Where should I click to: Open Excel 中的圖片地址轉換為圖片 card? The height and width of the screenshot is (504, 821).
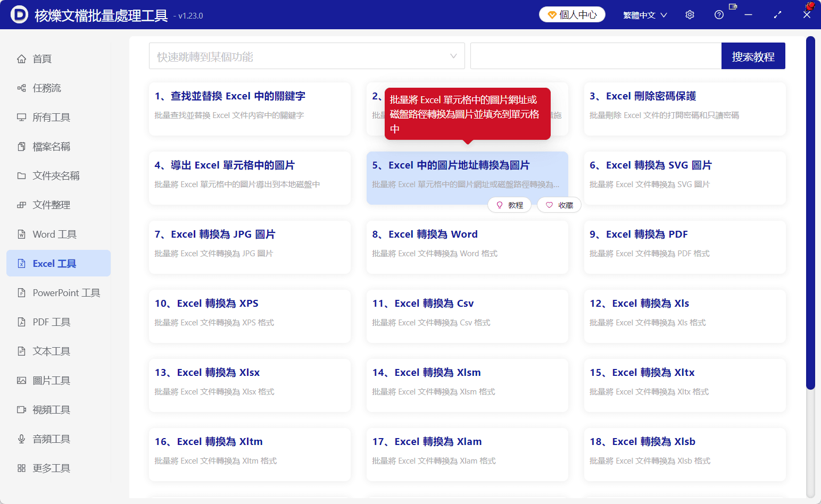(467, 178)
